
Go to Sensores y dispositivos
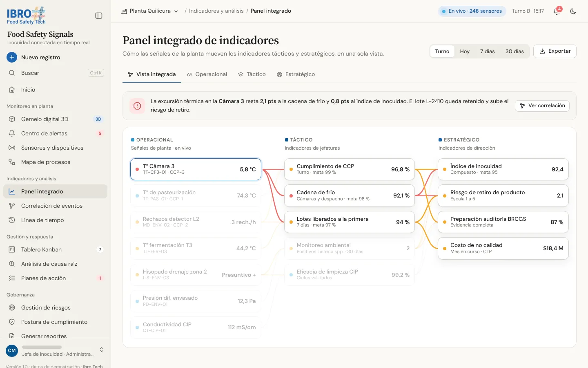(55, 148)
